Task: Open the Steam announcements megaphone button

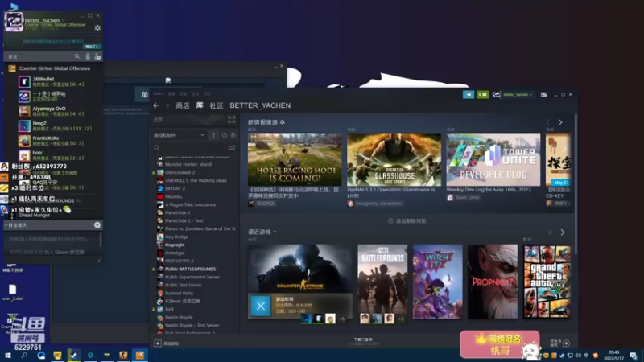Action: click(x=469, y=94)
